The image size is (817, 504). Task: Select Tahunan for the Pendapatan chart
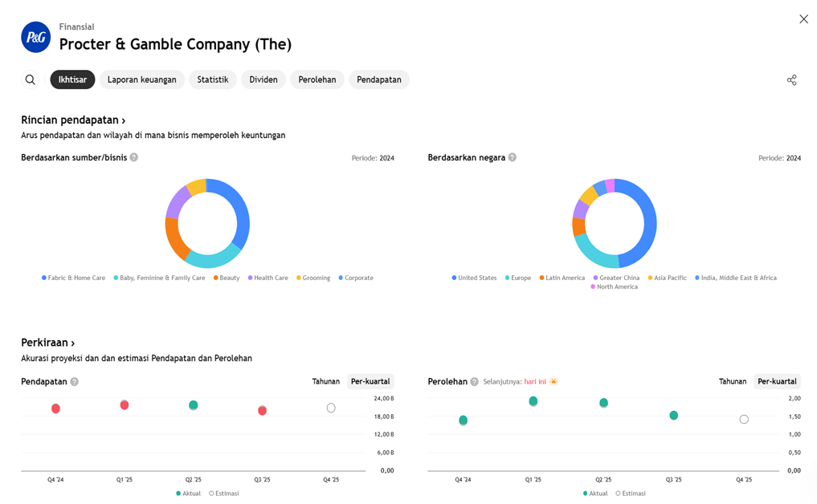pyautogui.click(x=325, y=382)
